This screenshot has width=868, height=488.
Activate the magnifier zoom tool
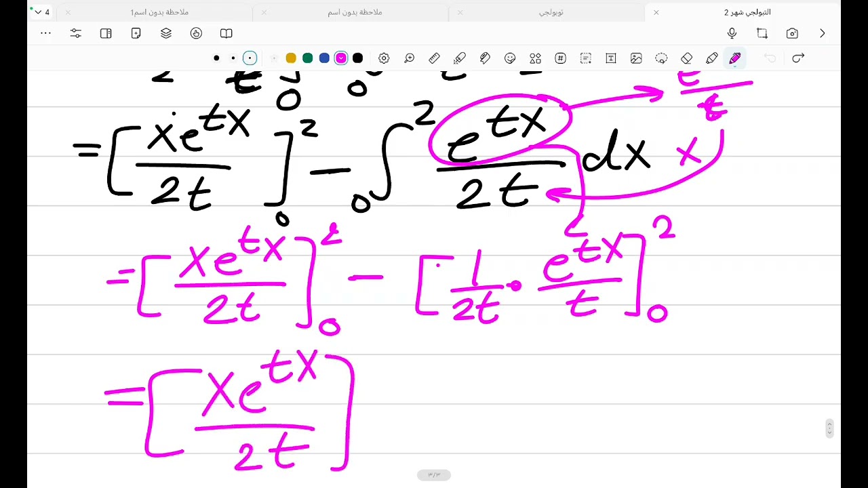(409, 58)
